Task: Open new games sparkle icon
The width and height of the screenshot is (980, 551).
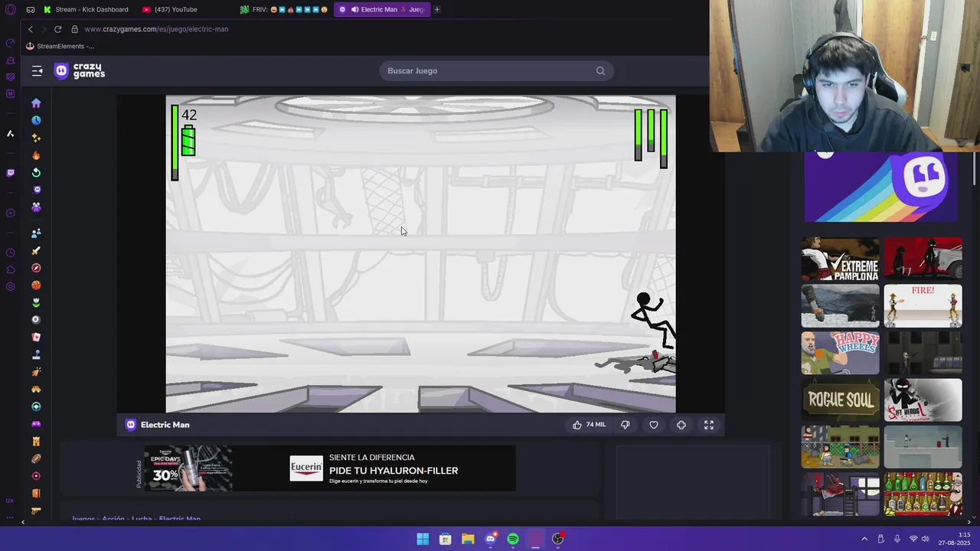Action: [36, 138]
